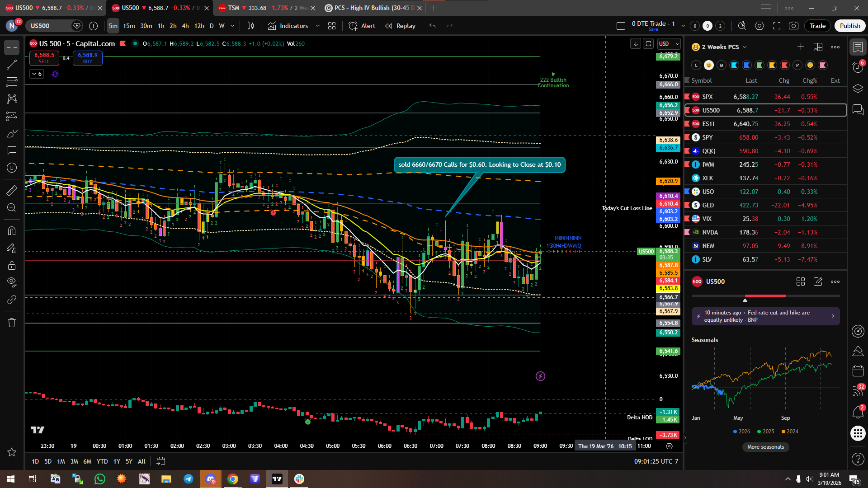Expand the 2 Weeks PCS watchlist dropdown
The width and height of the screenshot is (868, 488).
tap(745, 47)
